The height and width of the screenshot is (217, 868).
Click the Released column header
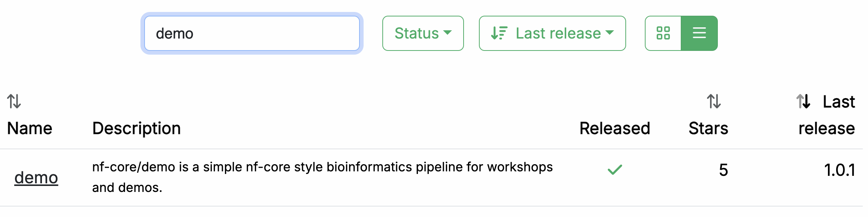coord(614,128)
